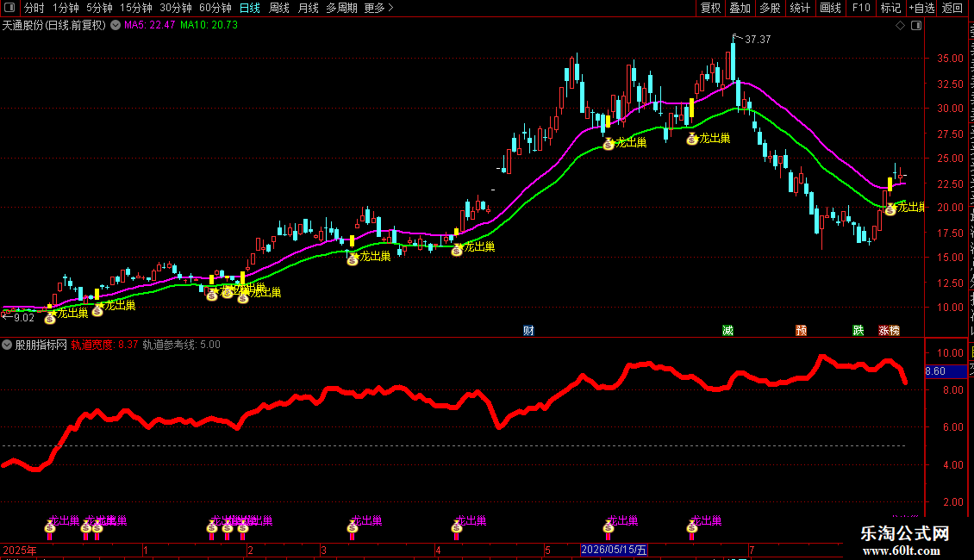Click the 返回 back button

pos(952,8)
